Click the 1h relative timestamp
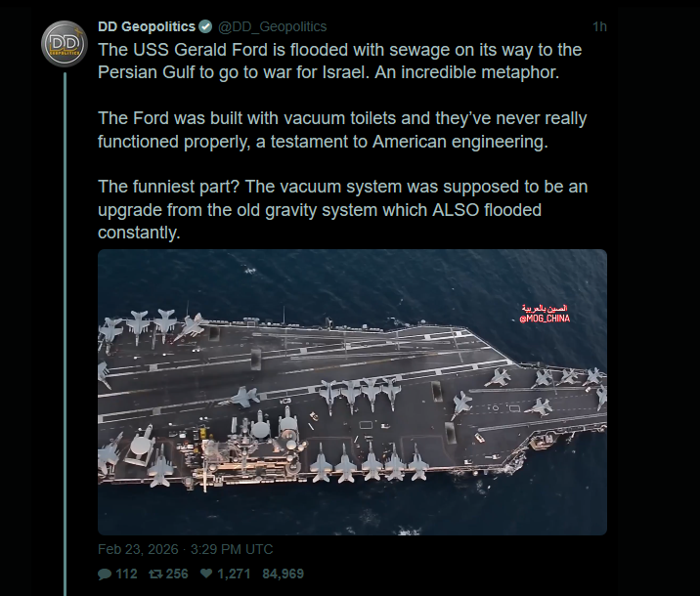The width and height of the screenshot is (700, 596). click(599, 26)
